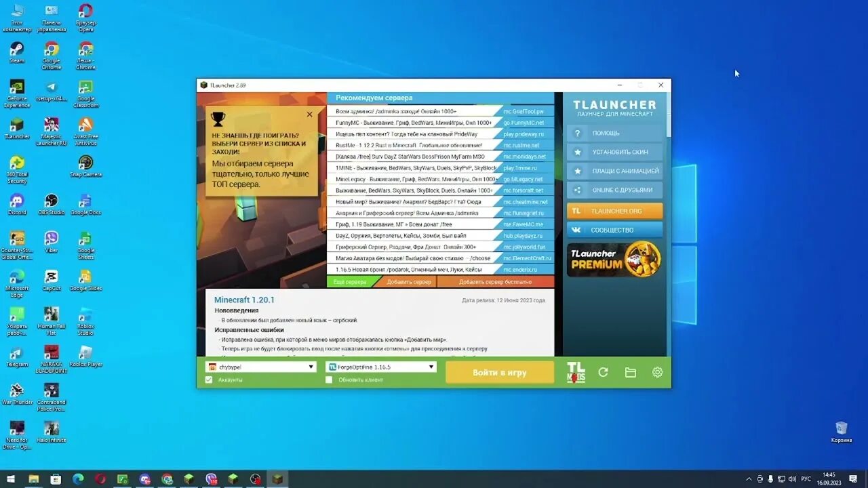This screenshot has height=488, width=868.
Task: Click Установить скин button
Action: coord(614,152)
